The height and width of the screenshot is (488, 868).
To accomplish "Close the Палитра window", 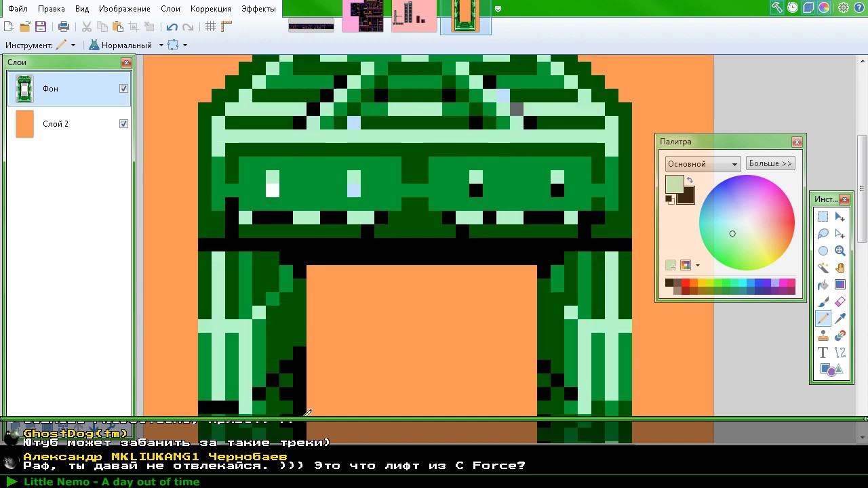I will pos(797,142).
